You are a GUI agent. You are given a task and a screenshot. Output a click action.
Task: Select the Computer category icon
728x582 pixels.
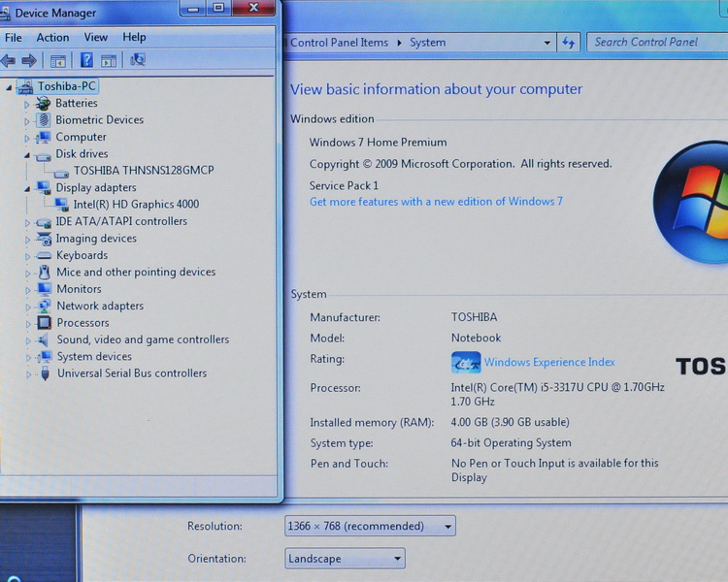point(43,137)
